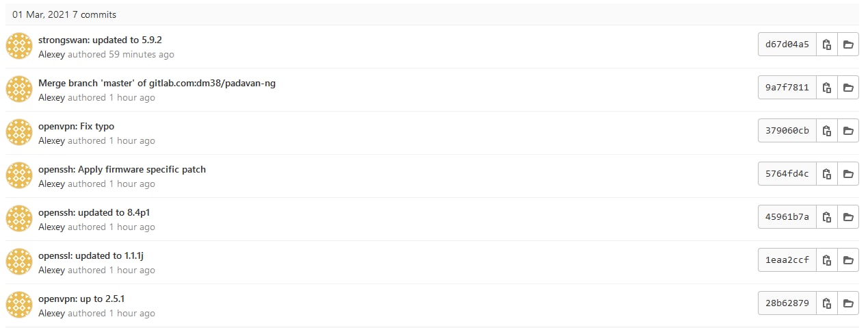Open commit 'openssl: updated to 1.1.1j'
This screenshot has height=328, width=868.
[91, 255]
